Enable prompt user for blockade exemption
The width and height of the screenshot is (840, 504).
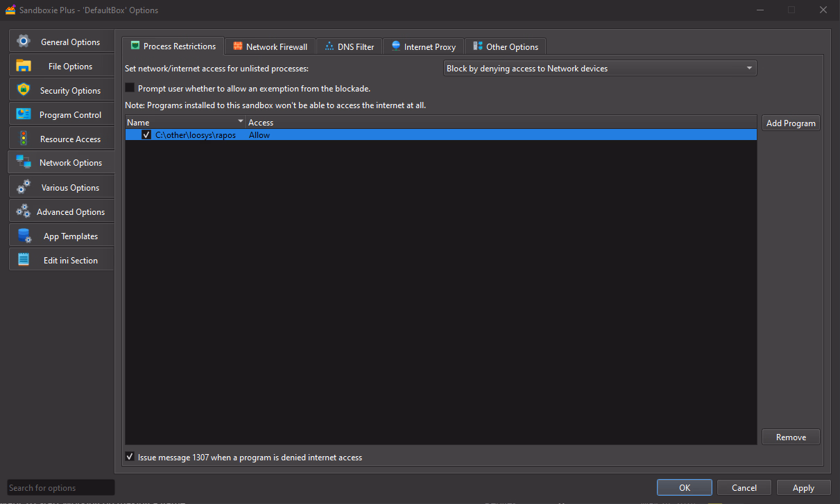coord(130,88)
